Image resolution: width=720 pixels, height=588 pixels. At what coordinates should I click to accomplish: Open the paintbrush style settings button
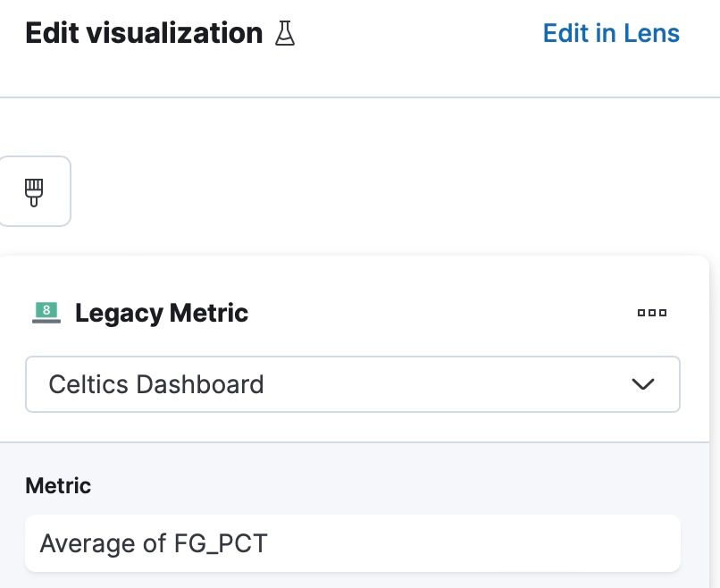click(35, 191)
